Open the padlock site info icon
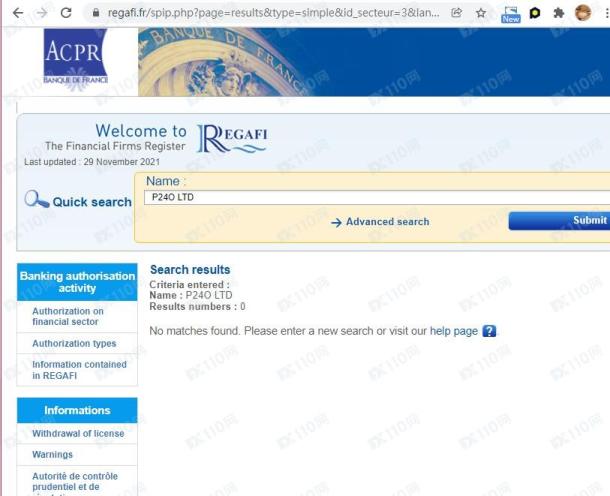The height and width of the screenshot is (496, 610). point(96,13)
